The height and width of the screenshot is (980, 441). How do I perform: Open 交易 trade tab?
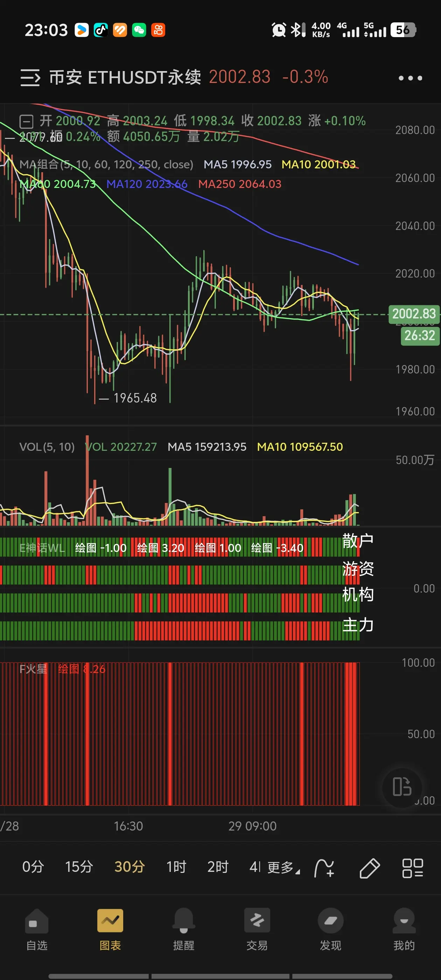tap(257, 930)
